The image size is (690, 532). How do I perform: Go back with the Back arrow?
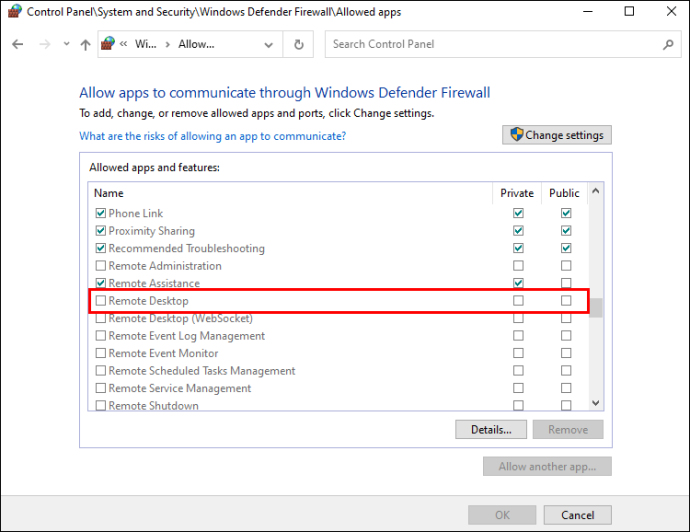point(18,44)
